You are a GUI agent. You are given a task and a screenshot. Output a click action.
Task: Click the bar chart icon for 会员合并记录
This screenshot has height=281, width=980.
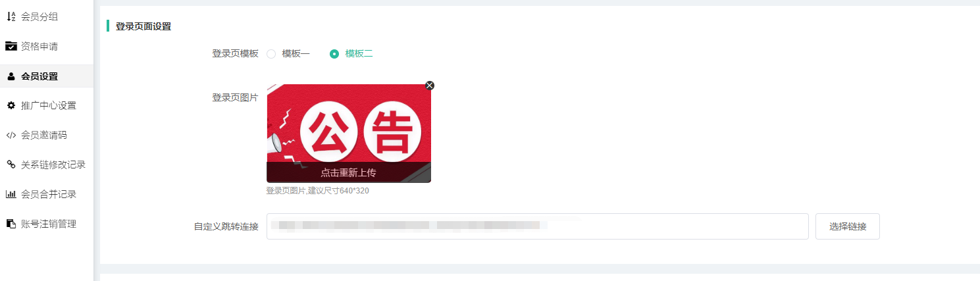tap(11, 194)
